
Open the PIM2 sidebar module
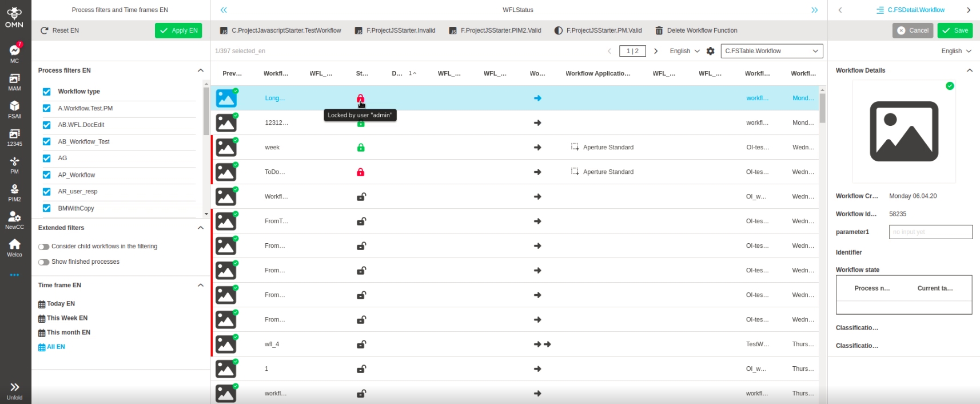click(x=14, y=192)
